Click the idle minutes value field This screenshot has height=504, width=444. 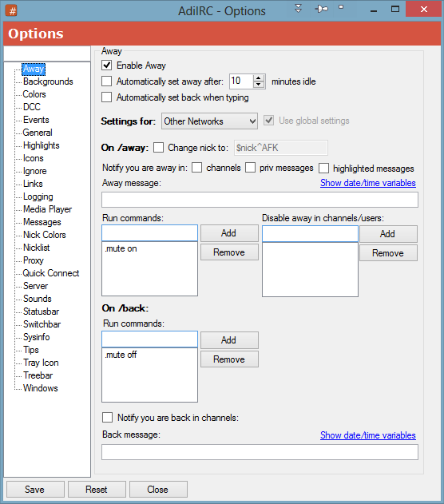click(241, 81)
